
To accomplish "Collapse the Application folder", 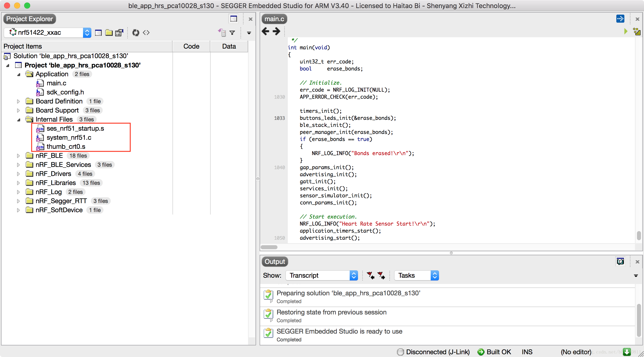I will 19,74.
